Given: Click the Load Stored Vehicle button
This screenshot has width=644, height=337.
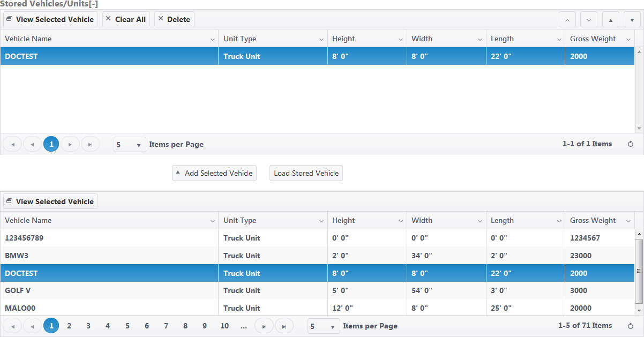Looking at the screenshot, I should click(x=306, y=173).
